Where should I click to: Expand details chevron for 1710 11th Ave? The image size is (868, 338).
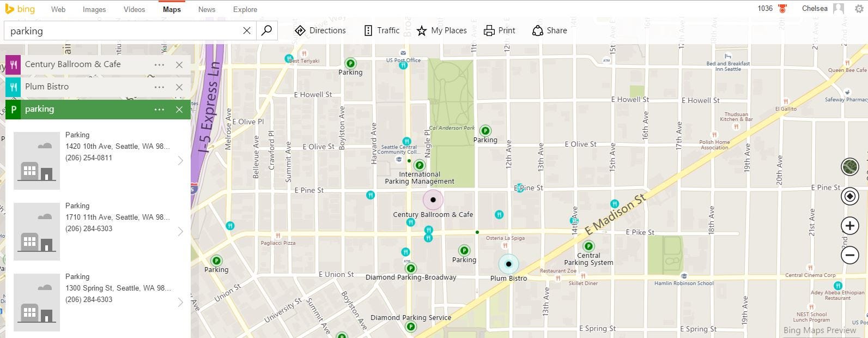180,231
